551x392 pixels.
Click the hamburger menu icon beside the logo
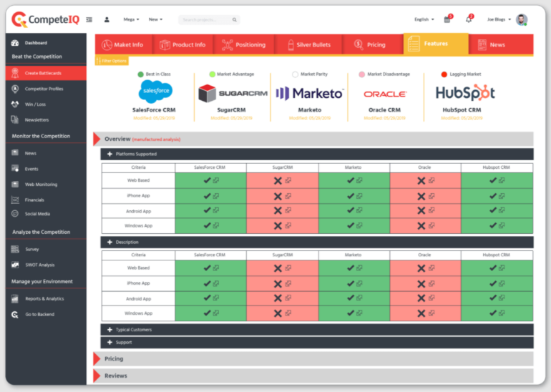coord(89,19)
